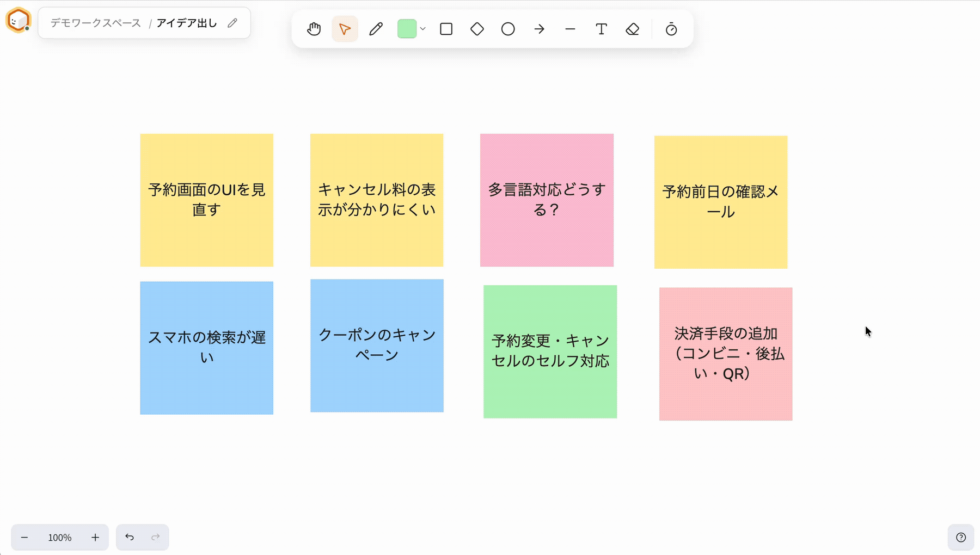The image size is (980, 555).
Task: Edit board name with pencil icon
Action: 232,23
